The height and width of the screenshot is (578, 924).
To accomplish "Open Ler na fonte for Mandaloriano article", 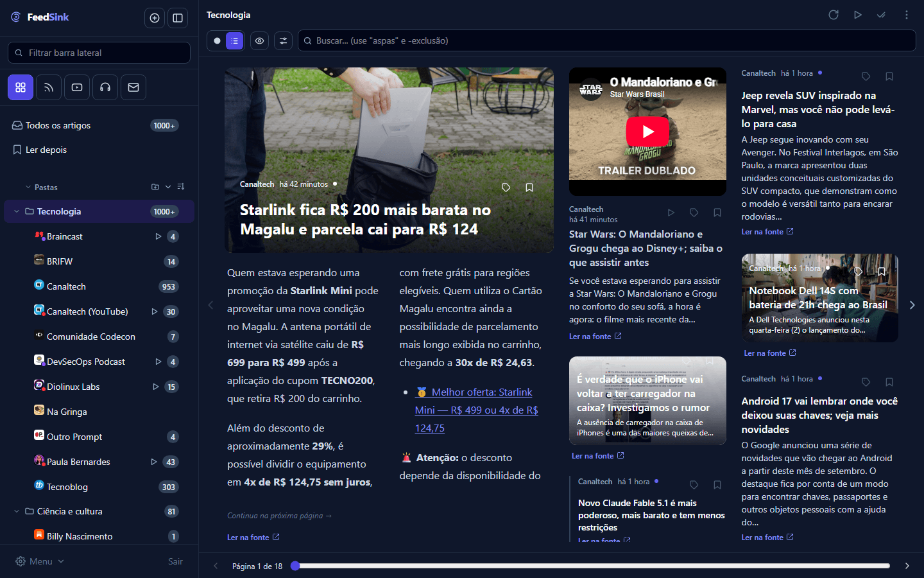I will pyautogui.click(x=595, y=337).
